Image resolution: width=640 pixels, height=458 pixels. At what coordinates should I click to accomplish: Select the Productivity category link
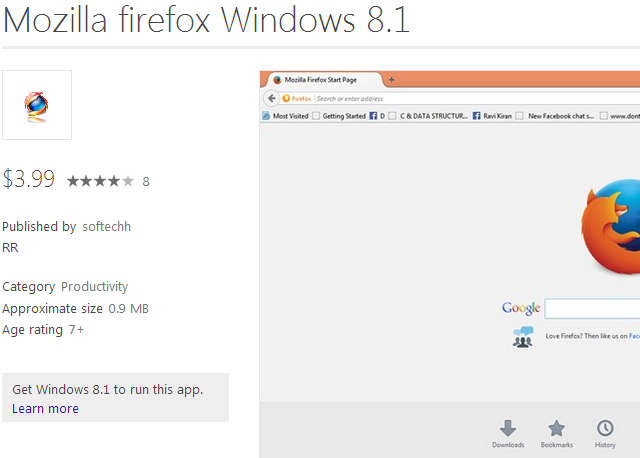(x=94, y=287)
